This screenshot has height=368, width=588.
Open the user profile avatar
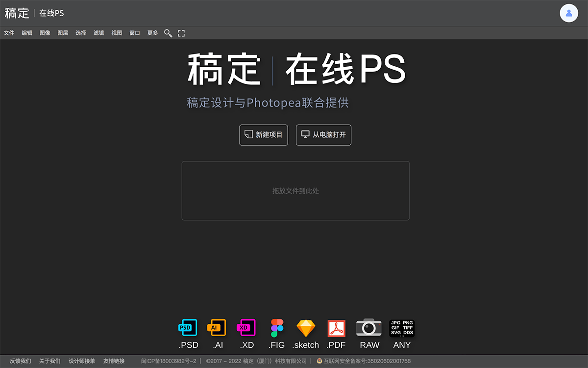point(569,13)
